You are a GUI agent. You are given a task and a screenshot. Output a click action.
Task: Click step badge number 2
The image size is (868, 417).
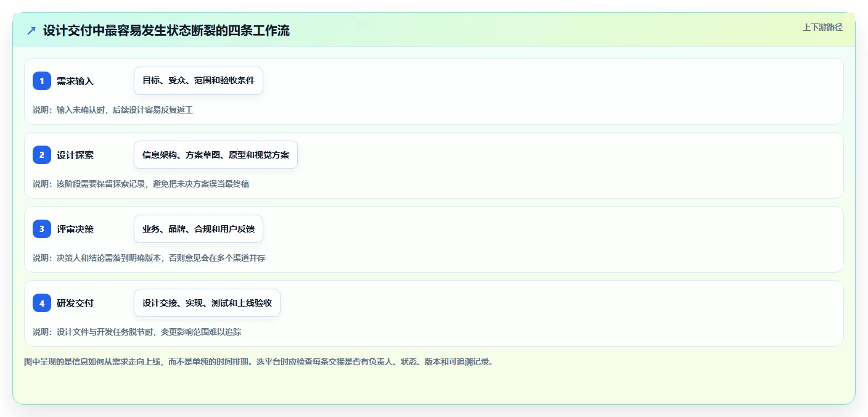coord(42,155)
